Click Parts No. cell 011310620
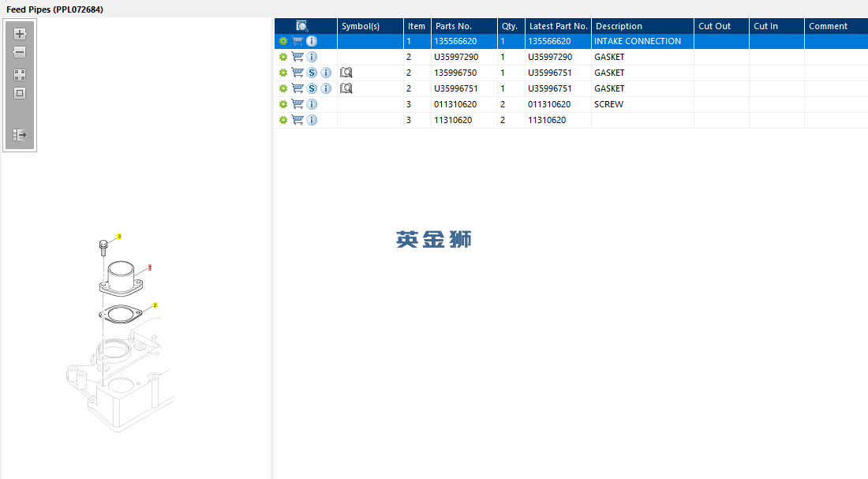This screenshot has width=868, height=479. pyautogui.click(x=465, y=104)
